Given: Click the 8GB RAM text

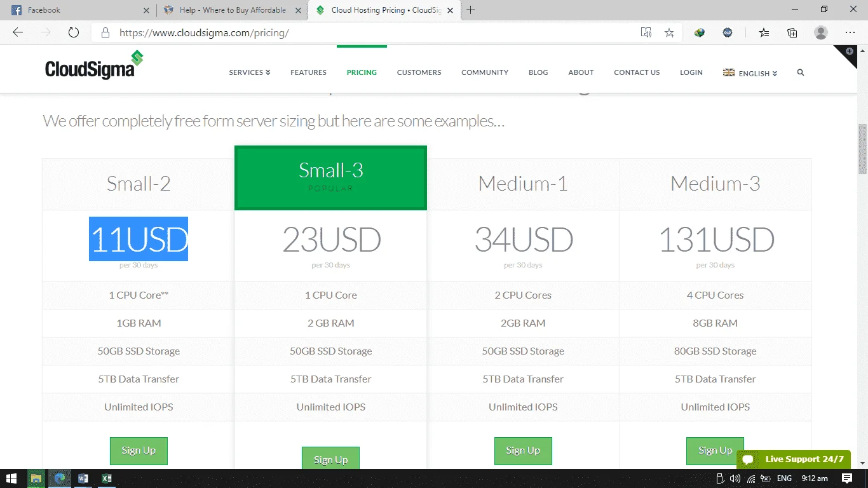Looking at the screenshot, I should [x=715, y=323].
